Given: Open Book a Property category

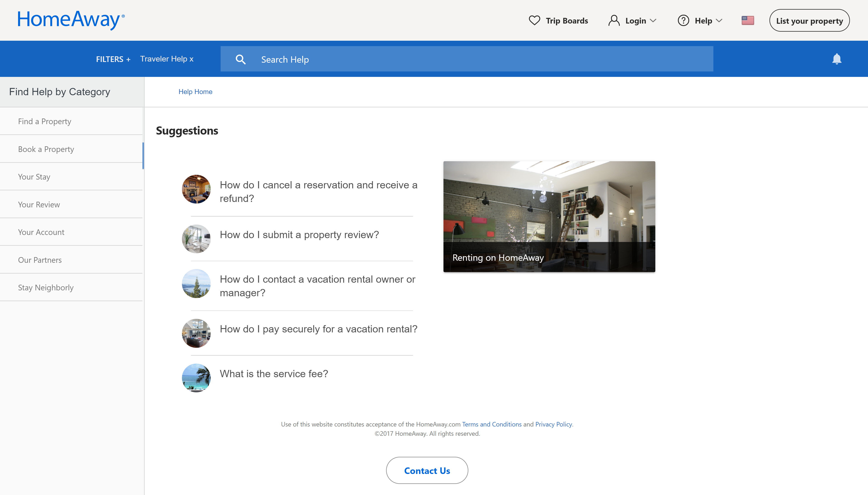Looking at the screenshot, I should [71, 149].
